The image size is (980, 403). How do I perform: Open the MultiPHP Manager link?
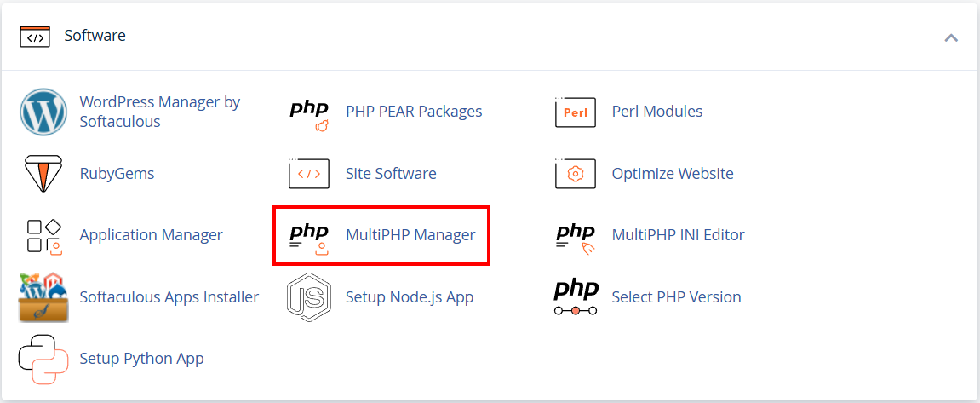point(410,235)
